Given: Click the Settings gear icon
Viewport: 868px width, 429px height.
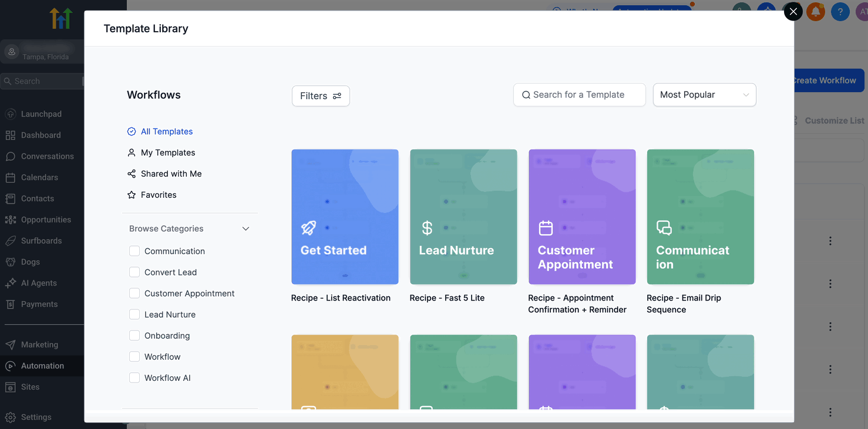Looking at the screenshot, I should [10, 417].
